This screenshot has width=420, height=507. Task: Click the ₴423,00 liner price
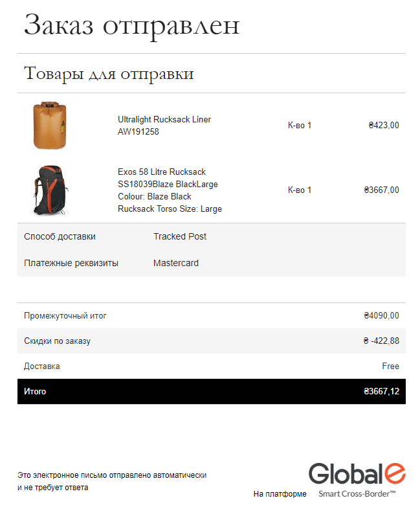coord(384,125)
